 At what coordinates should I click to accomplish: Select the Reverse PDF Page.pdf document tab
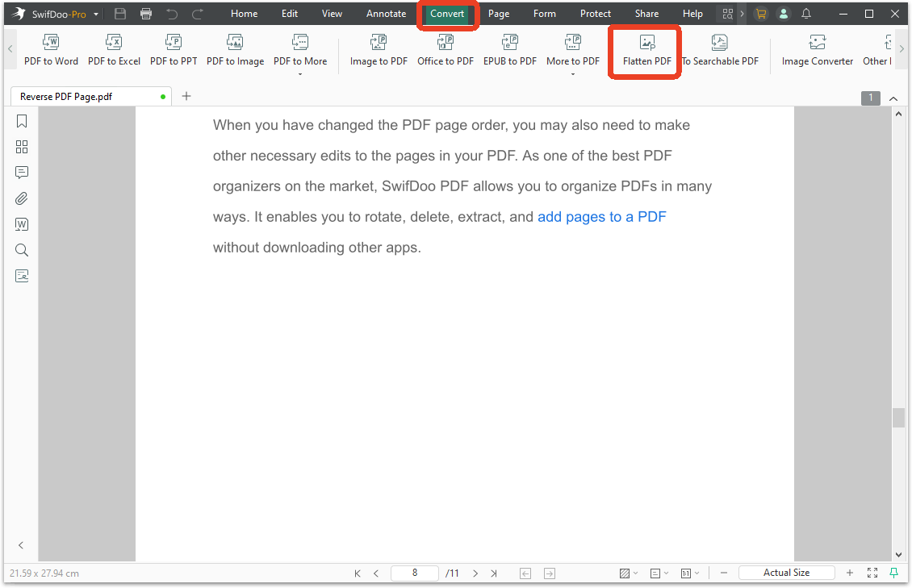pyautogui.click(x=90, y=97)
